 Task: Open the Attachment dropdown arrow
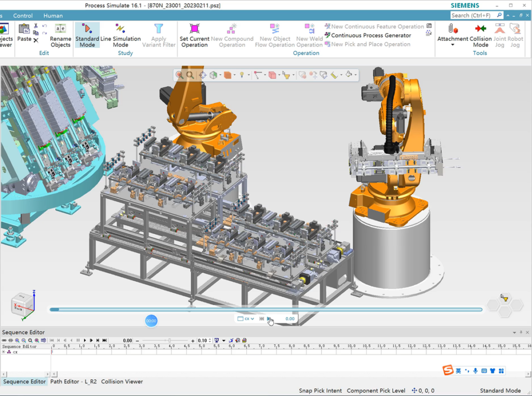[x=452, y=45]
